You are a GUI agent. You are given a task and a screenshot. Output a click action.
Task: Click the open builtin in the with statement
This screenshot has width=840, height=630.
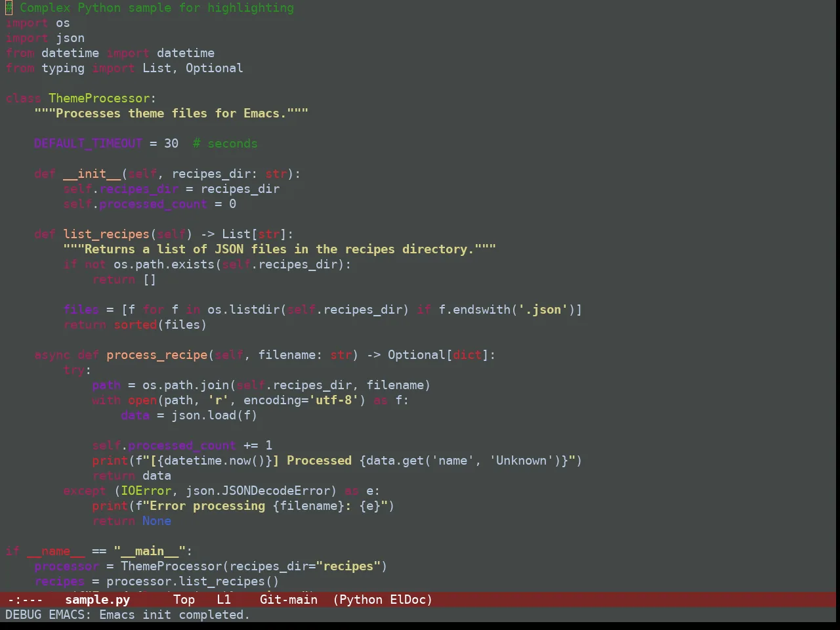pyautogui.click(x=142, y=400)
